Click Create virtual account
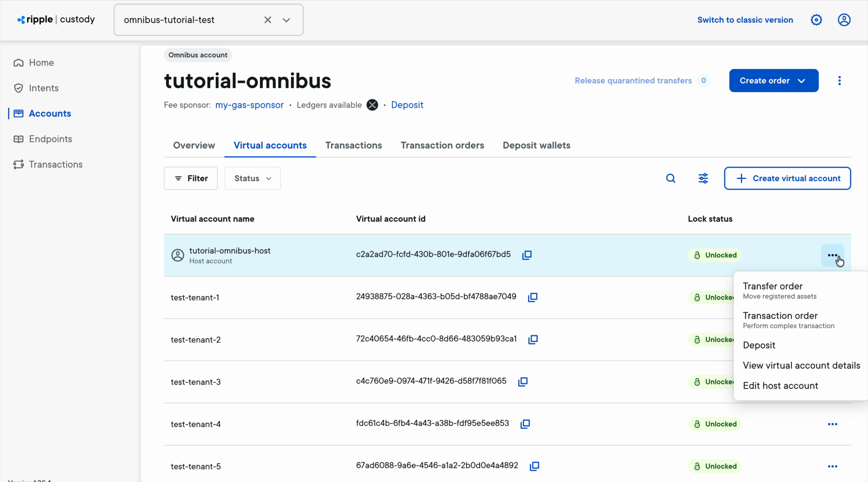 pyautogui.click(x=787, y=178)
